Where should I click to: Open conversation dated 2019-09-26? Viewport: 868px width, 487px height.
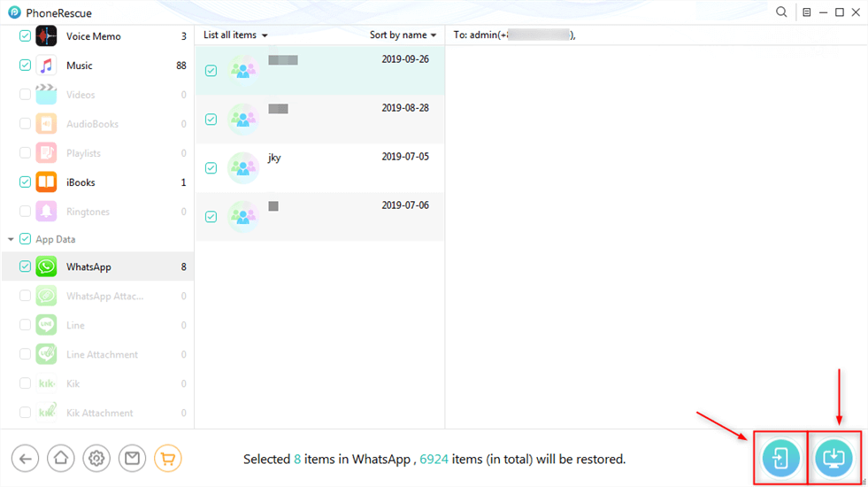[x=320, y=70]
